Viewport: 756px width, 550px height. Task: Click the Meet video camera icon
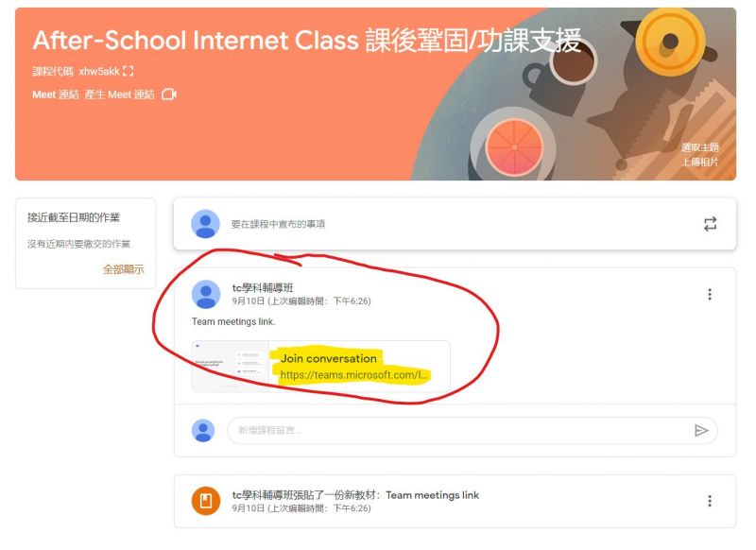point(169,94)
